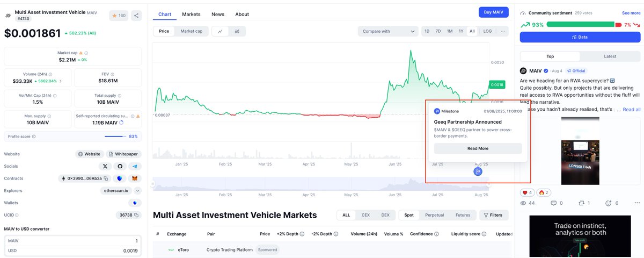This screenshot has height=258, width=644.
Task: Expand the Volume (24h) chevron arrow
Action: (x=60, y=81)
